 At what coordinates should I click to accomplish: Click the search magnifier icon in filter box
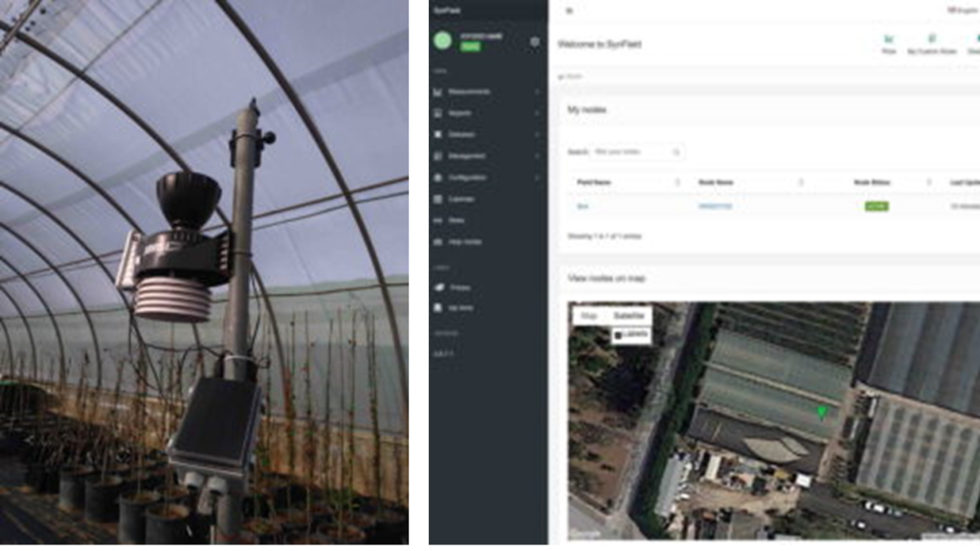676,152
